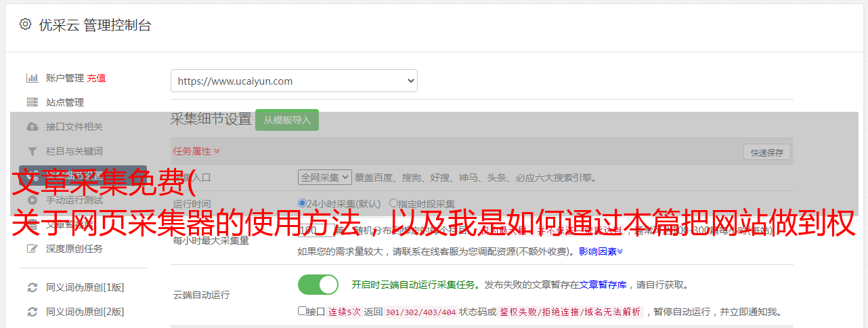
Task: Turn off the 云端自动运行 switch
Action: (318, 285)
